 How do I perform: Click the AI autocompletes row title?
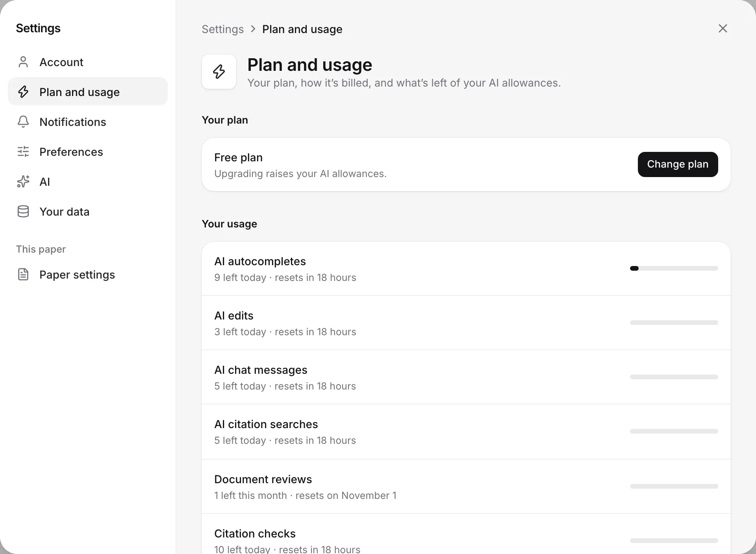[260, 261]
